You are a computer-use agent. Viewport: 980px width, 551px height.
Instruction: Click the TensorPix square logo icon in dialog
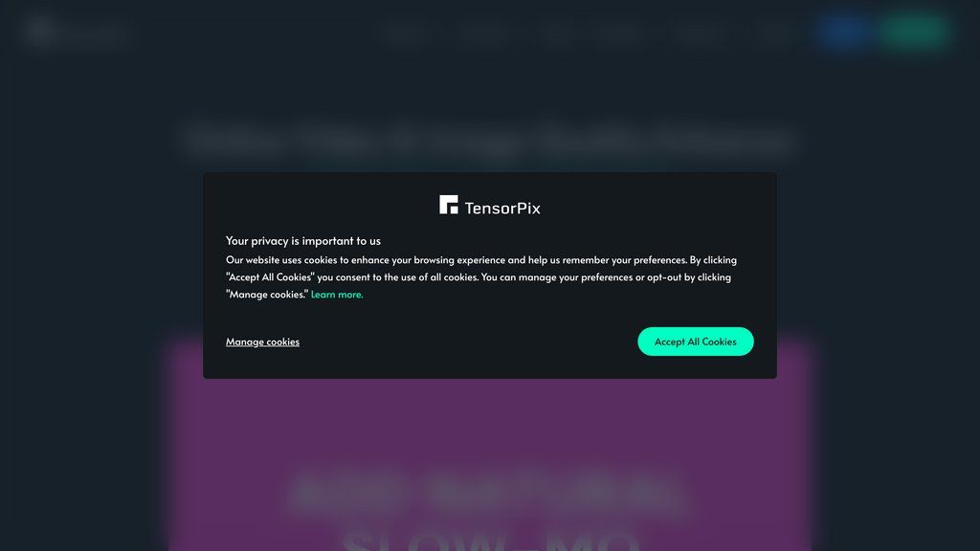[x=448, y=205]
